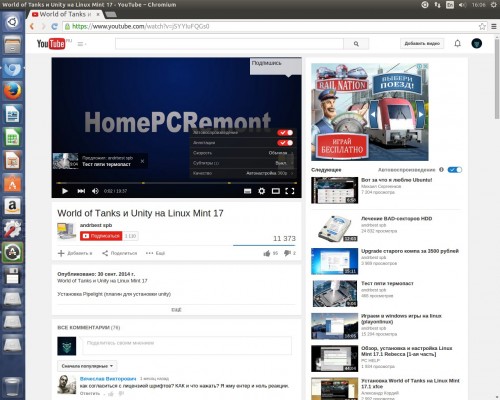The width and height of the screenshot is (500, 400).
Task: Open thermal paste test video thumbnail
Action: tap(335, 294)
